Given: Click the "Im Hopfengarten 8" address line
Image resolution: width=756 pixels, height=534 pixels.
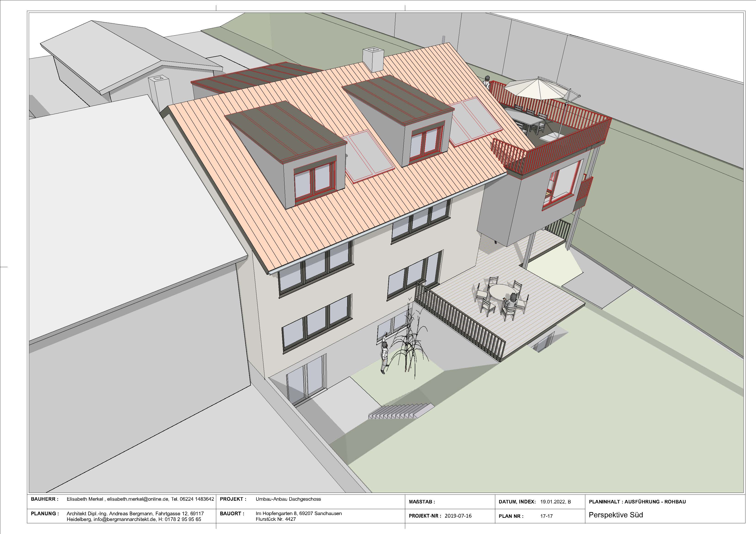Looking at the screenshot, I should click(299, 513).
